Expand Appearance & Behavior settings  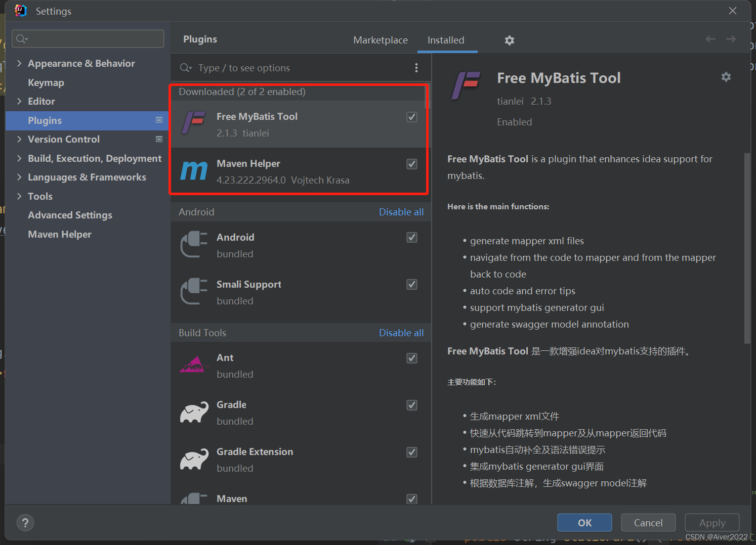(x=19, y=63)
